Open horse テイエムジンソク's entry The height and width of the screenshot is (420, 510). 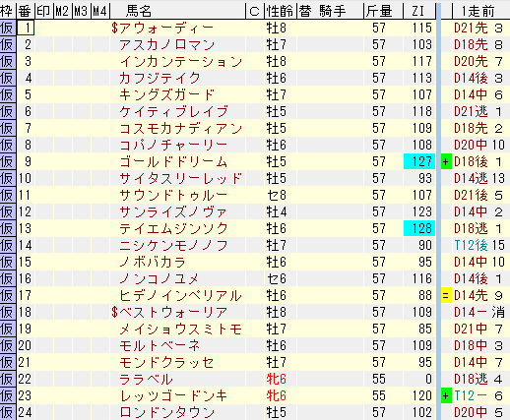pyautogui.click(x=173, y=228)
